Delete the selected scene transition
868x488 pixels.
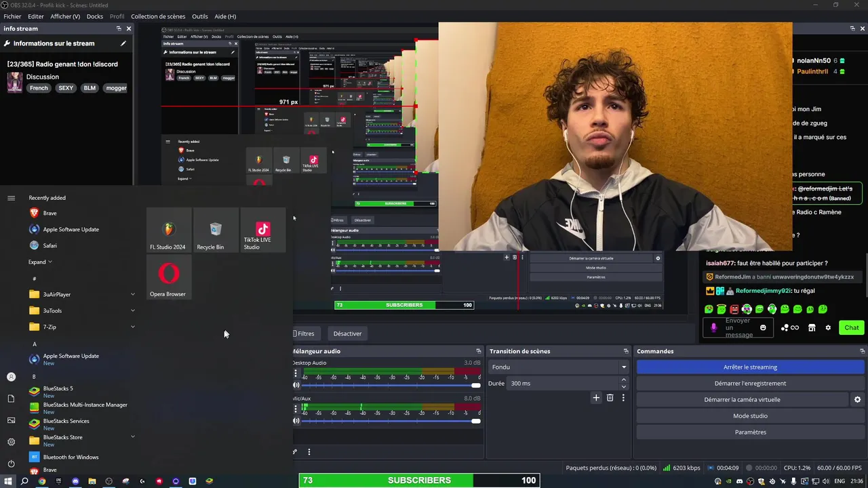(x=610, y=398)
